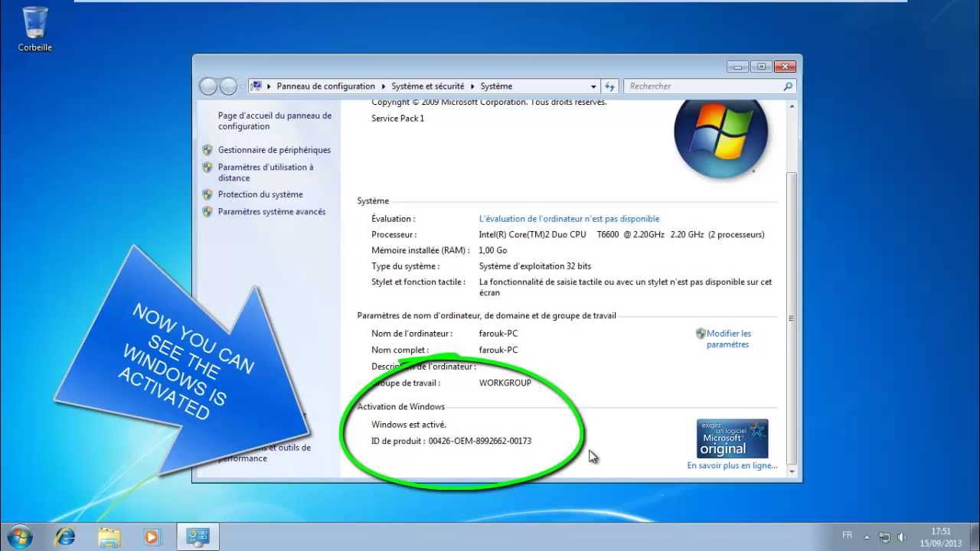Screen dimensions: 980x551
Task: Click Modifier les paramètres link
Action: click(x=729, y=339)
